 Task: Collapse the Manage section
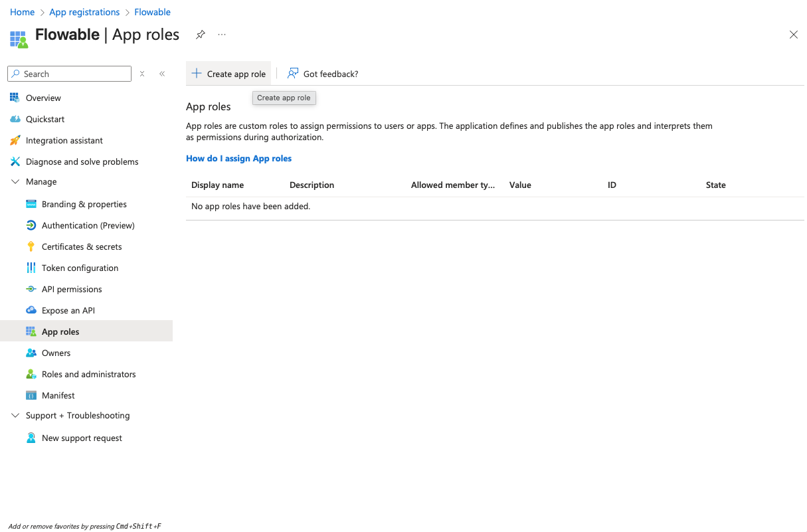(15, 181)
